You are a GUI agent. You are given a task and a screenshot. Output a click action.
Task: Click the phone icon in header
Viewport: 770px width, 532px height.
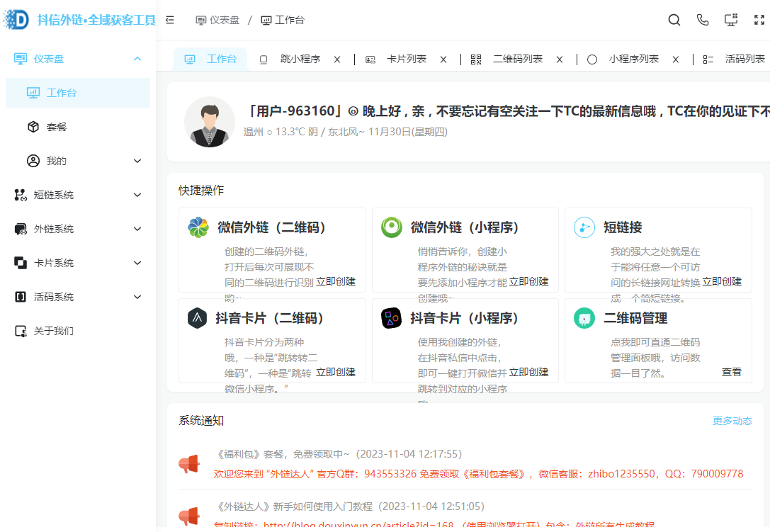(703, 20)
